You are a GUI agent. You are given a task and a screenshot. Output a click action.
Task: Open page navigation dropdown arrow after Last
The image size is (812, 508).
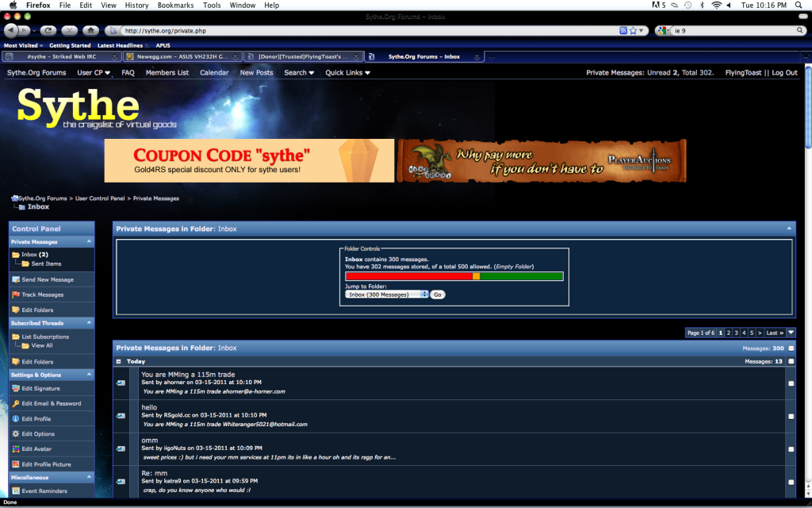[x=791, y=333]
